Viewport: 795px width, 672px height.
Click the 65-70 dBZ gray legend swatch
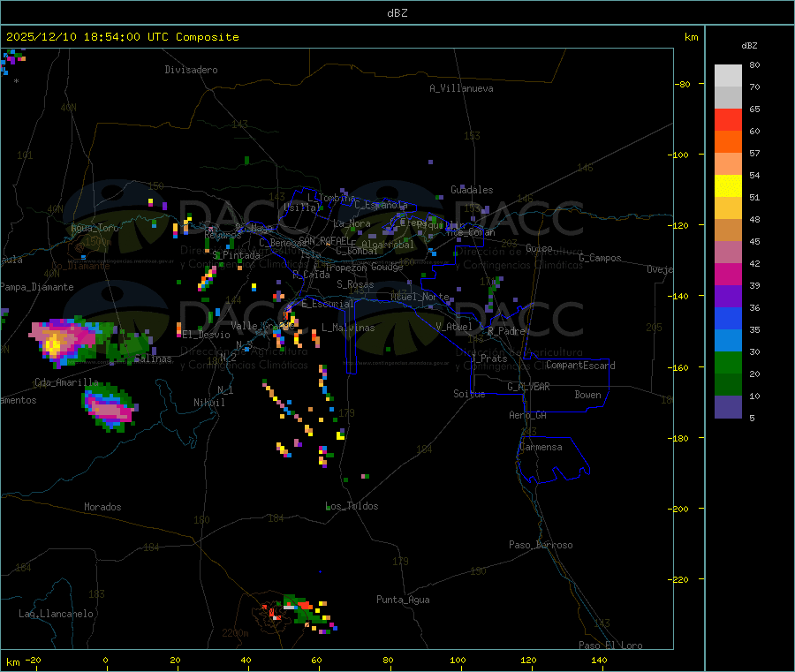[x=728, y=98]
